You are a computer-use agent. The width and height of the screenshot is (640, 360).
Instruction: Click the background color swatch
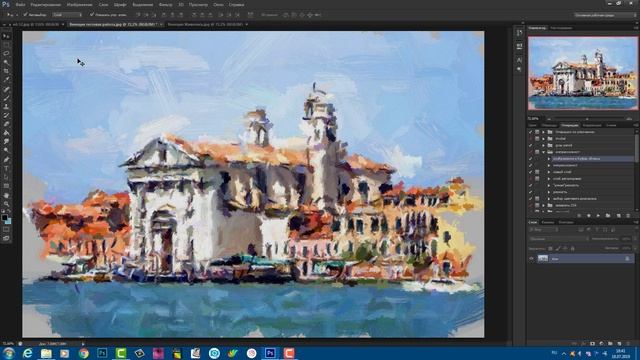(x=9, y=221)
